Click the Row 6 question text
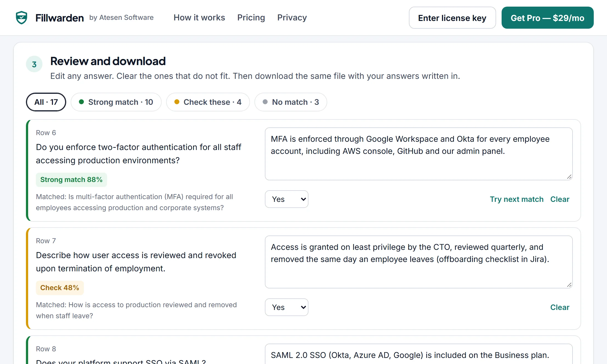This screenshot has width=607, height=364. pos(139,154)
